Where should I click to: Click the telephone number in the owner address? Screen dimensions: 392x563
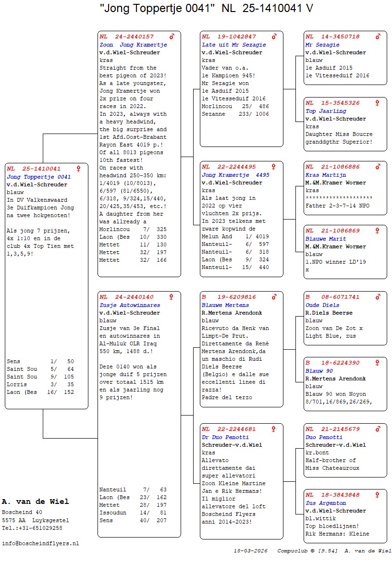point(32,528)
